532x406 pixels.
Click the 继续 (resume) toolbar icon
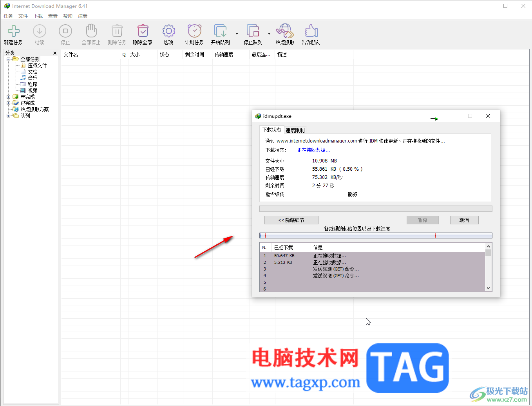[39, 31]
